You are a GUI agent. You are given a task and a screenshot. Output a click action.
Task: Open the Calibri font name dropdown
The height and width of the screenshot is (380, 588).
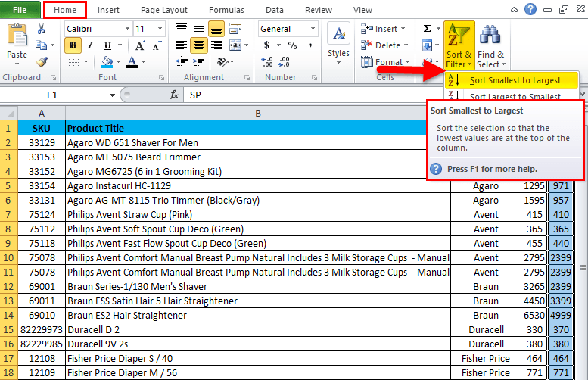point(127,29)
